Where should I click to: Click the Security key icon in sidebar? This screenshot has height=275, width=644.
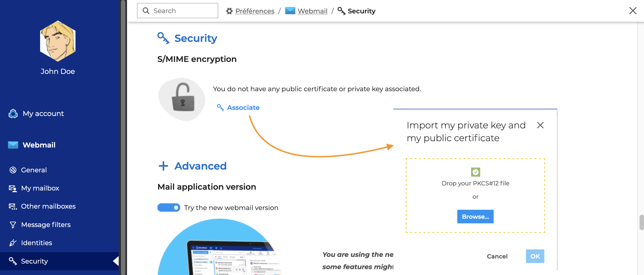[13, 261]
